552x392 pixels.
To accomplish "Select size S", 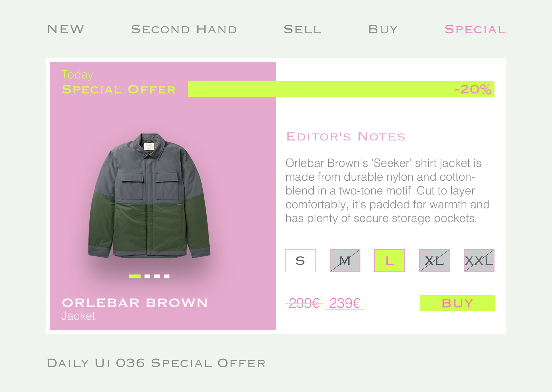I will 300,261.
